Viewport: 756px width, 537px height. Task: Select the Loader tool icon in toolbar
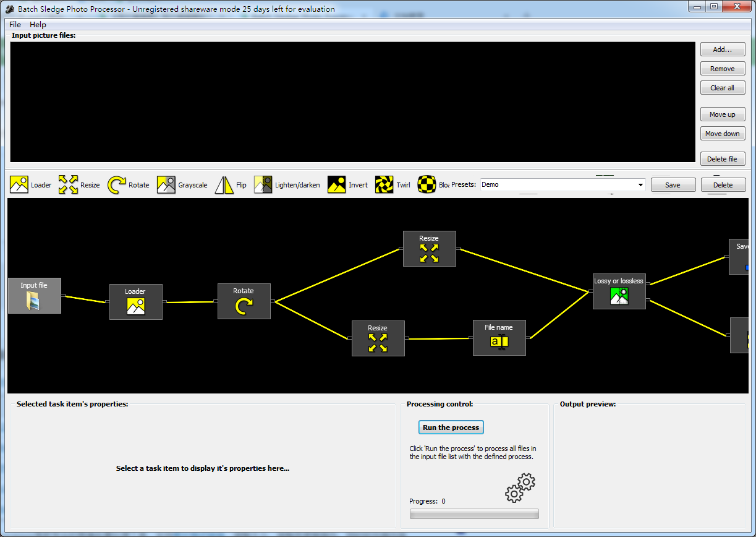point(19,184)
